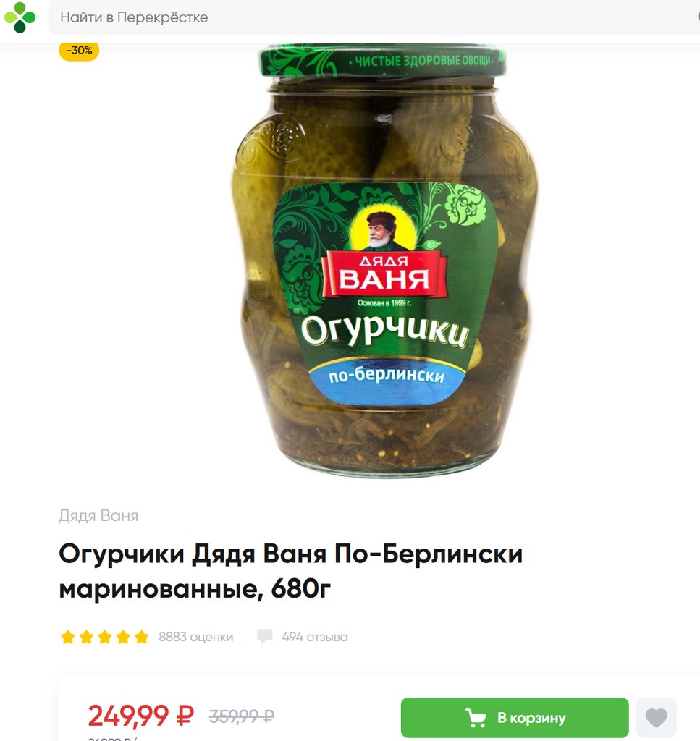Click the fifth rating star
This screenshot has height=741, width=700.
coord(141,637)
